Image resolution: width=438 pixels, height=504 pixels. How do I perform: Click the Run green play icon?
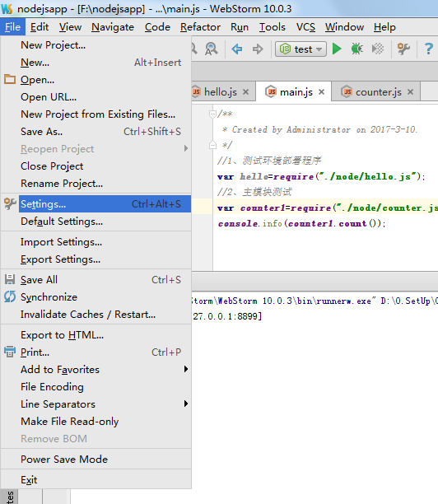(x=337, y=49)
